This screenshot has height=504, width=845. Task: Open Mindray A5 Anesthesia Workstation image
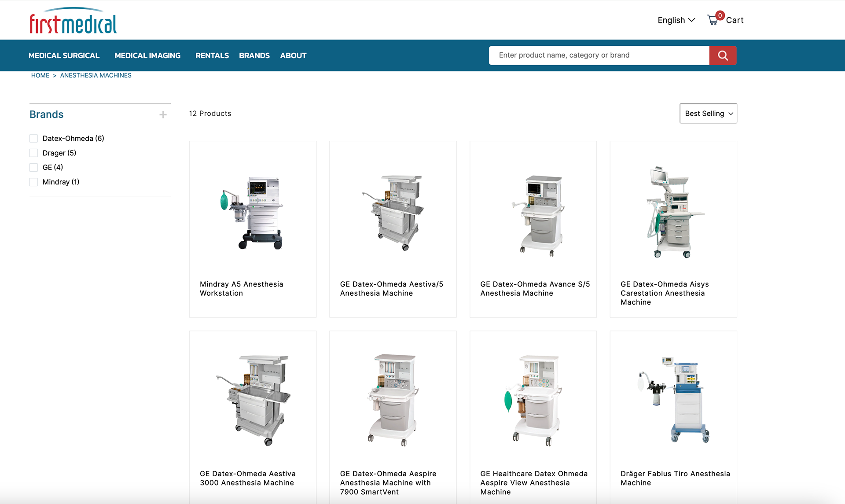pos(252,212)
